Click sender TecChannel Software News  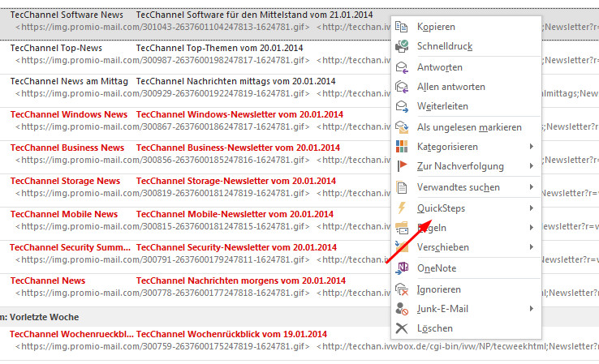pyautogui.click(x=67, y=15)
